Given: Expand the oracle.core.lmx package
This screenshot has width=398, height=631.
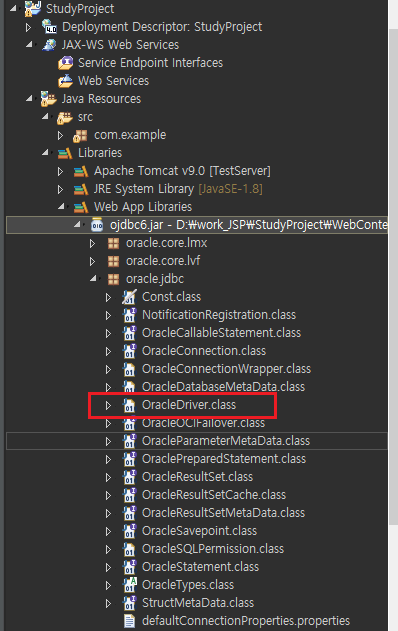Looking at the screenshot, I should (x=93, y=243).
